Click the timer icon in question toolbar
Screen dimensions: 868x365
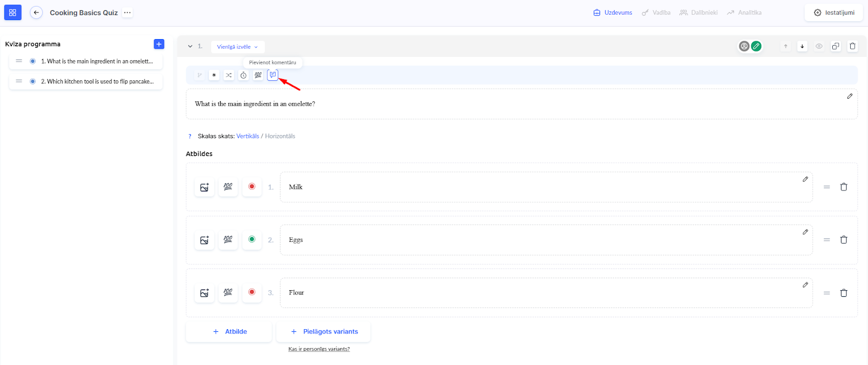coord(244,75)
